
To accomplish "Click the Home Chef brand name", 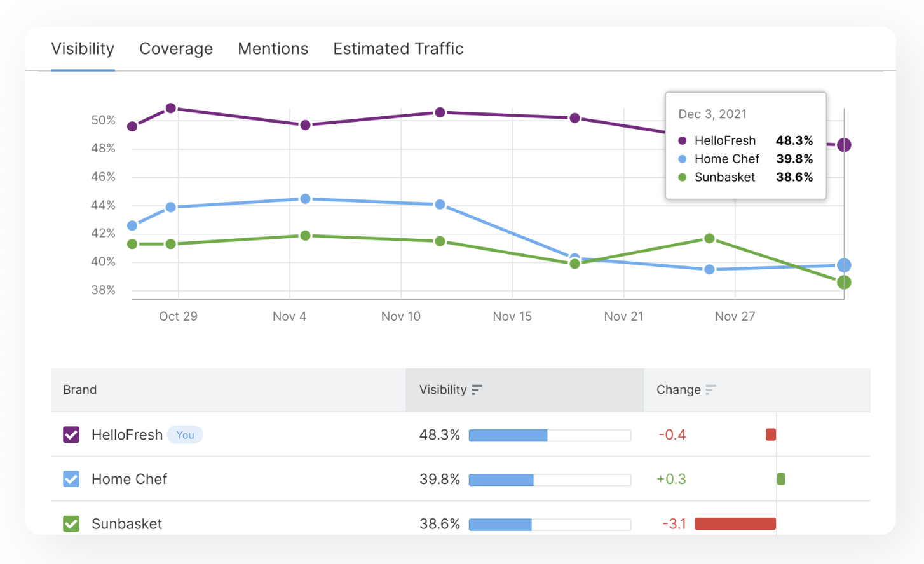I will point(129,479).
